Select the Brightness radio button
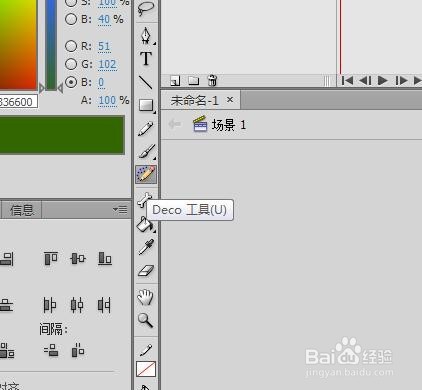The width and height of the screenshot is (422, 390). [71, 19]
